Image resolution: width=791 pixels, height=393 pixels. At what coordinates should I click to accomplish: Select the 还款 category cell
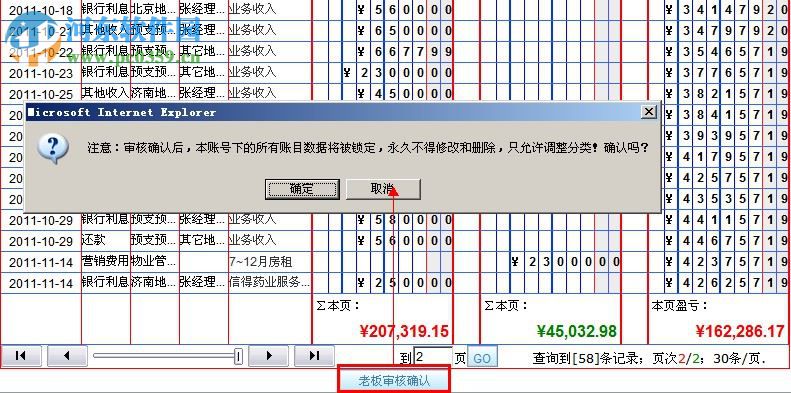[x=106, y=241]
